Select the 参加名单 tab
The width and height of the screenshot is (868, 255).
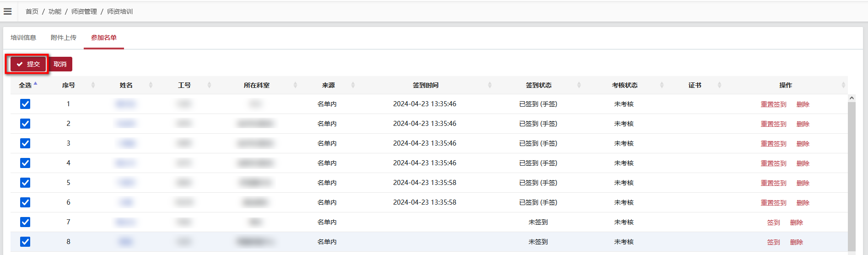pos(104,38)
